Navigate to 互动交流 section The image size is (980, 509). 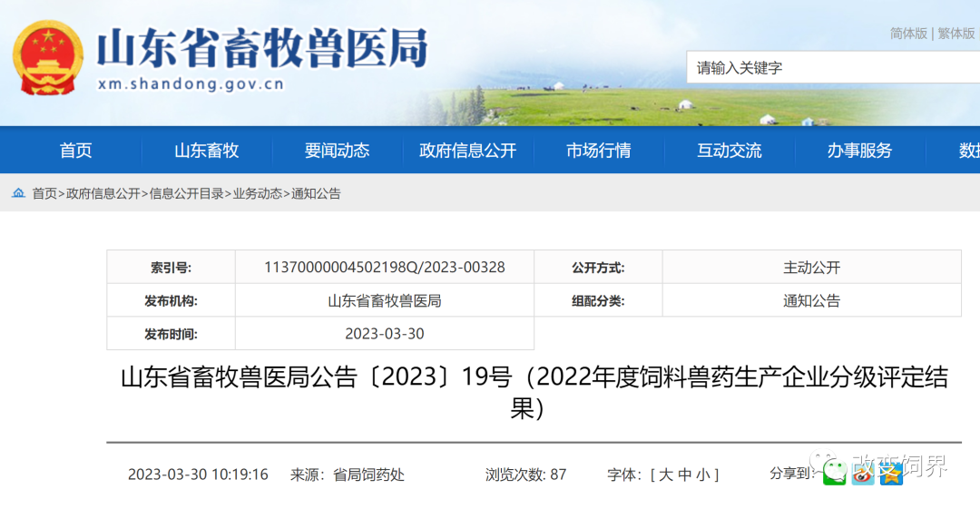point(729,151)
